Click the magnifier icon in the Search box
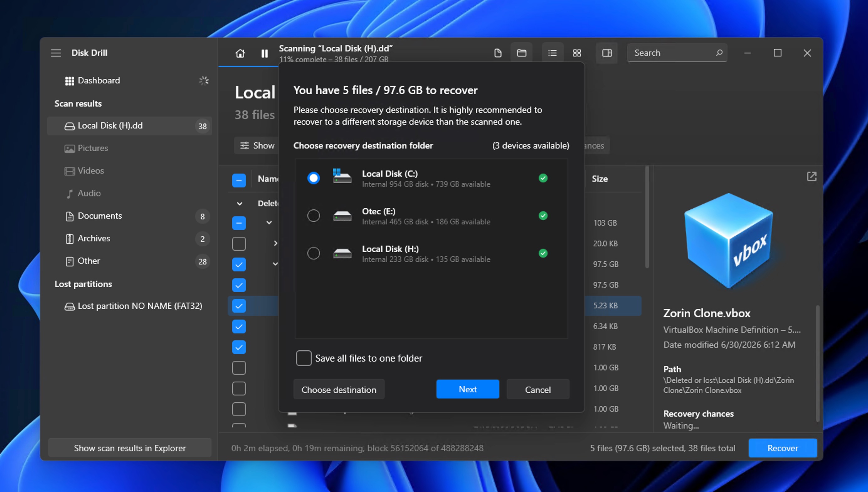This screenshot has width=868, height=492. tap(719, 53)
